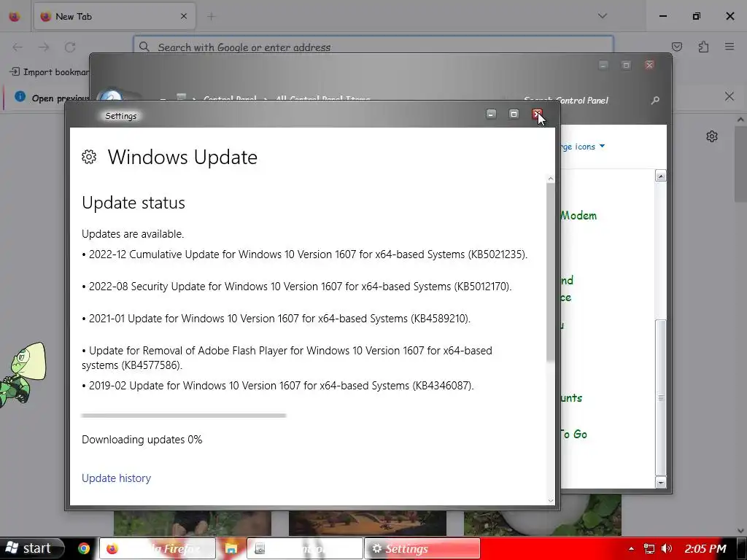
Task: Open a new Firefox tab with plus button
Action: click(x=211, y=17)
